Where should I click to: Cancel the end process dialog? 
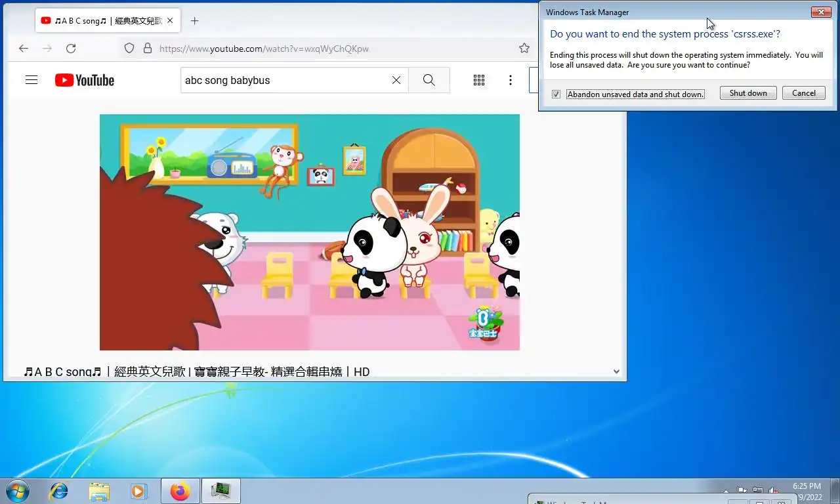click(804, 93)
